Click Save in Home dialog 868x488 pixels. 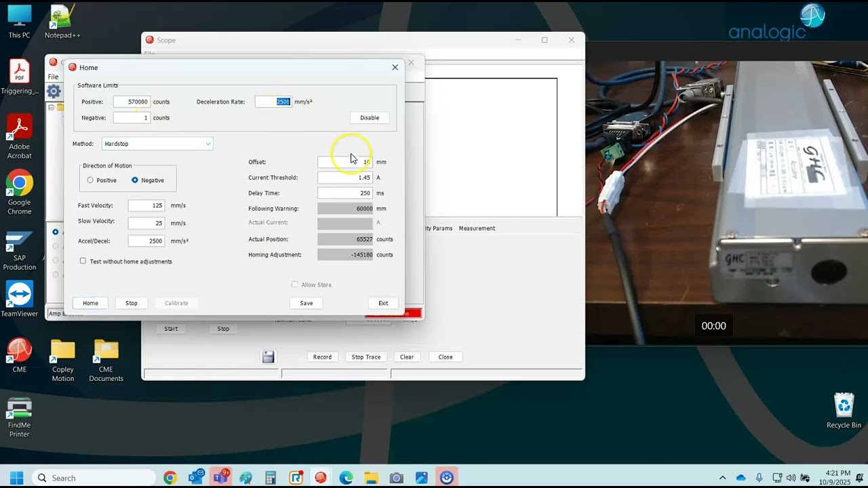[x=307, y=303]
